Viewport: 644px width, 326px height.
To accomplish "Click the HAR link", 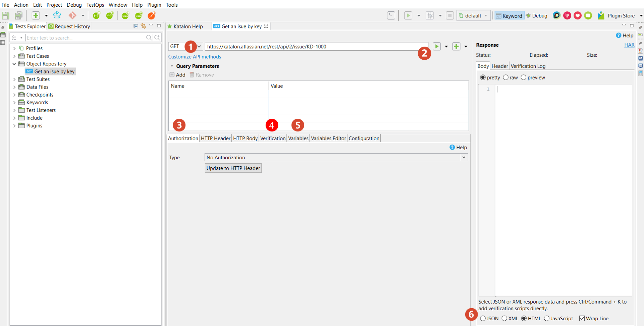I will pyautogui.click(x=629, y=45).
